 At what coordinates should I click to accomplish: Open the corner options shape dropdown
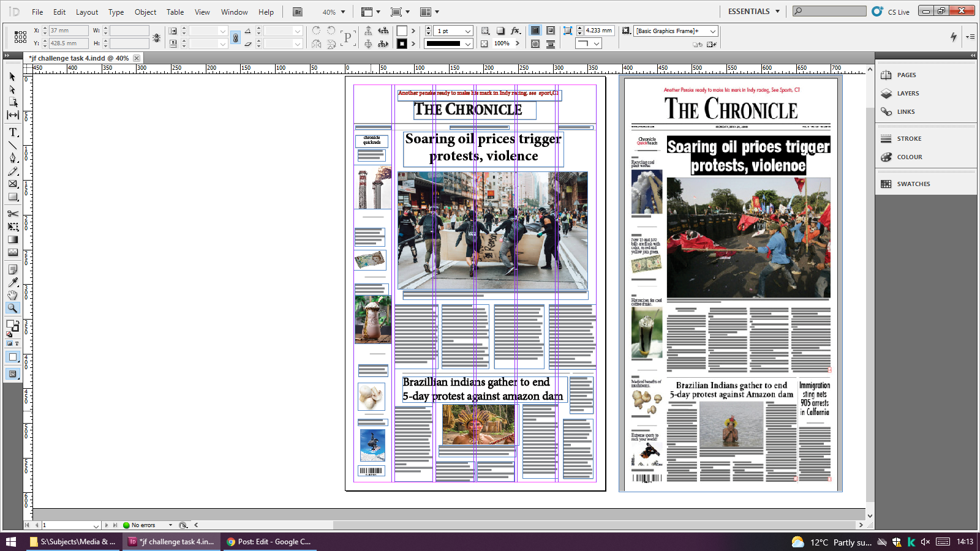click(589, 43)
